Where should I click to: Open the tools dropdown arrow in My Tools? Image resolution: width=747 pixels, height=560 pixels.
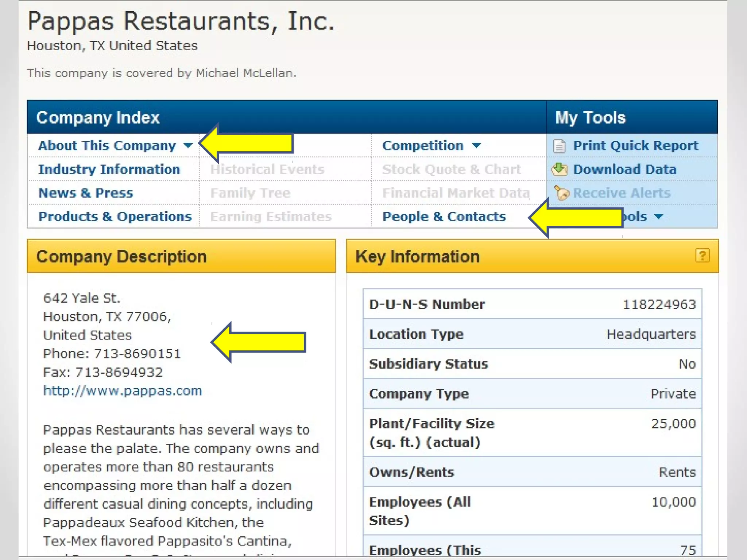(x=658, y=217)
